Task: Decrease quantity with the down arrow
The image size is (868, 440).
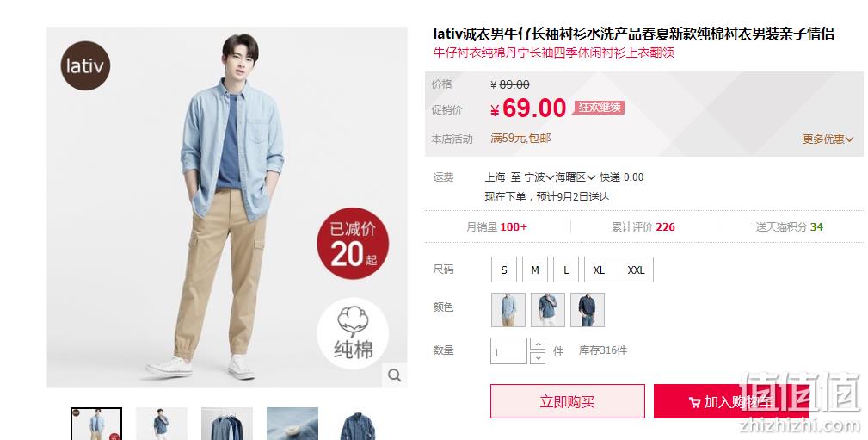Action: [538, 358]
